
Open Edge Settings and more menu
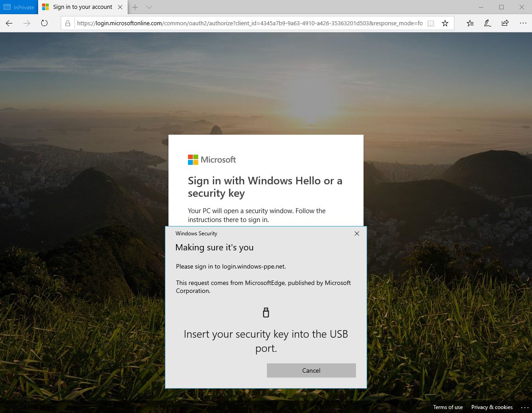(x=522, y=23)
